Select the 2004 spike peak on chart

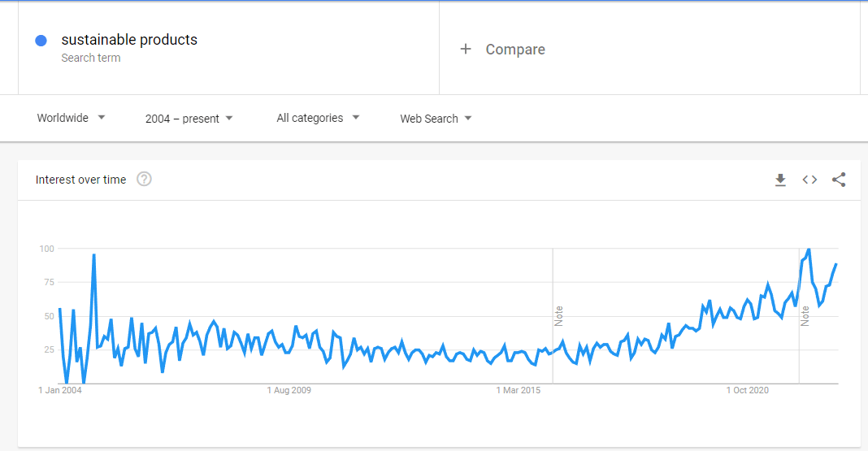point(94,254)
